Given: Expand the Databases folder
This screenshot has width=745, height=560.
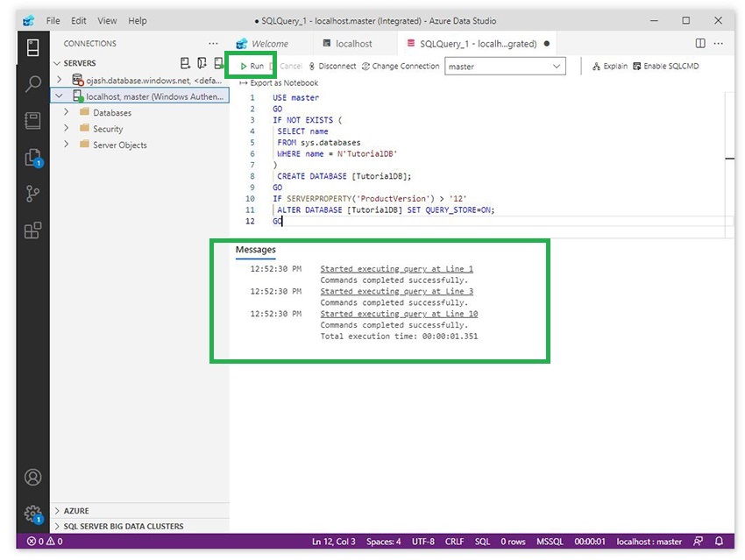Looking at the screenshot, I should coord(66,112).
